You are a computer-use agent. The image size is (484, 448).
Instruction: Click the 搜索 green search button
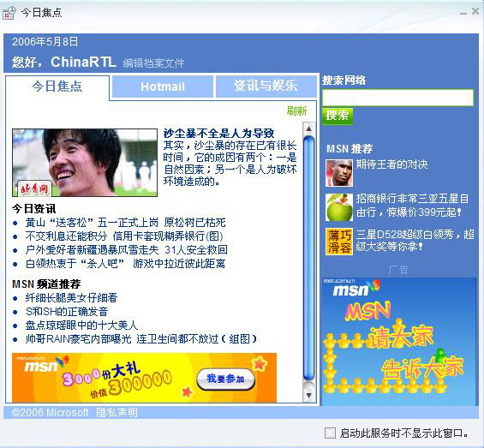coord(337,116)
